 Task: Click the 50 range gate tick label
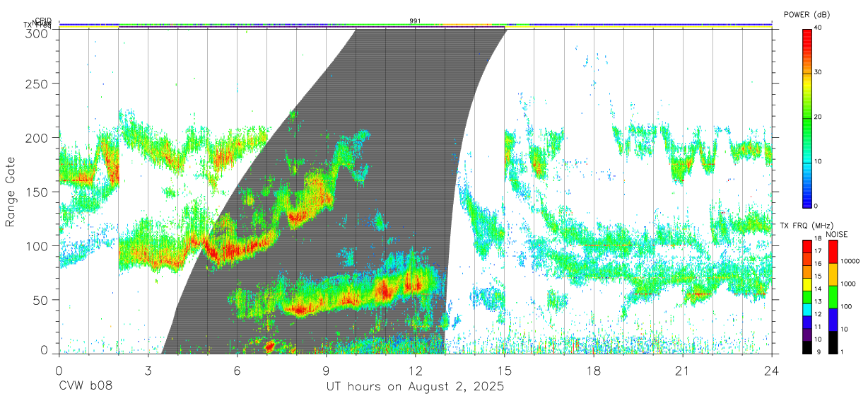click(x=40, y=300)
